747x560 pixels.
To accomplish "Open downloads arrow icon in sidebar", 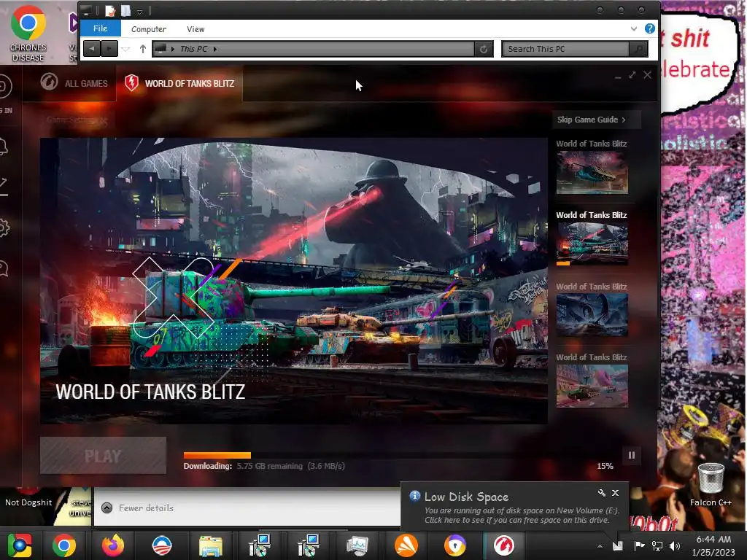I will (x=4, y=186).
